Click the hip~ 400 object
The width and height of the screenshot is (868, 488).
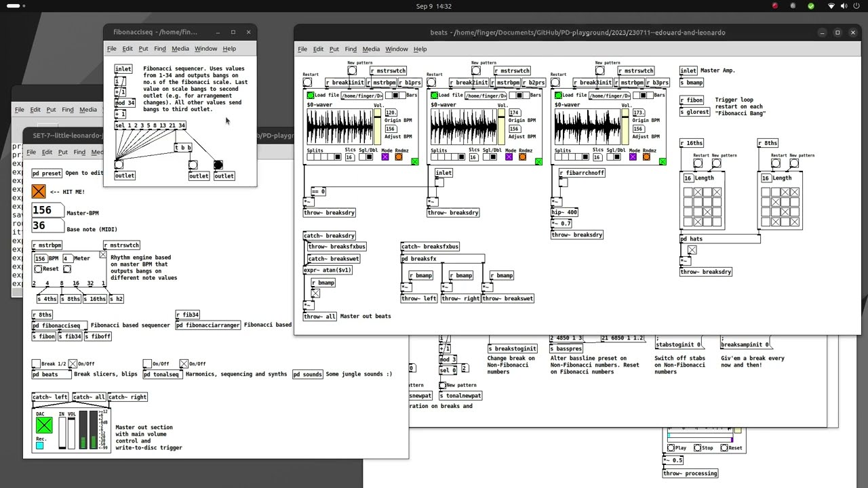(564, 212)
